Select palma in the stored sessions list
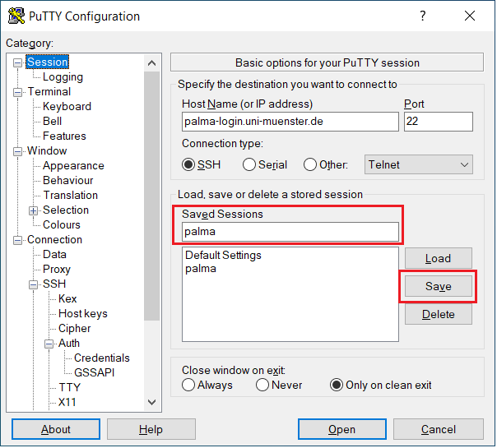Viewport: 497px width, 448px height. (x=201, y=269)
